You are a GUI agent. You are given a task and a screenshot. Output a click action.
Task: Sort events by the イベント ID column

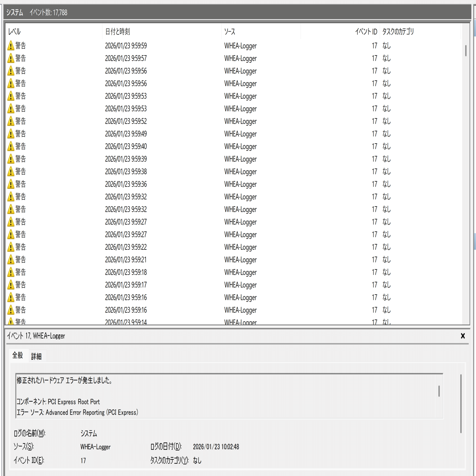click(x=366, y=32)
